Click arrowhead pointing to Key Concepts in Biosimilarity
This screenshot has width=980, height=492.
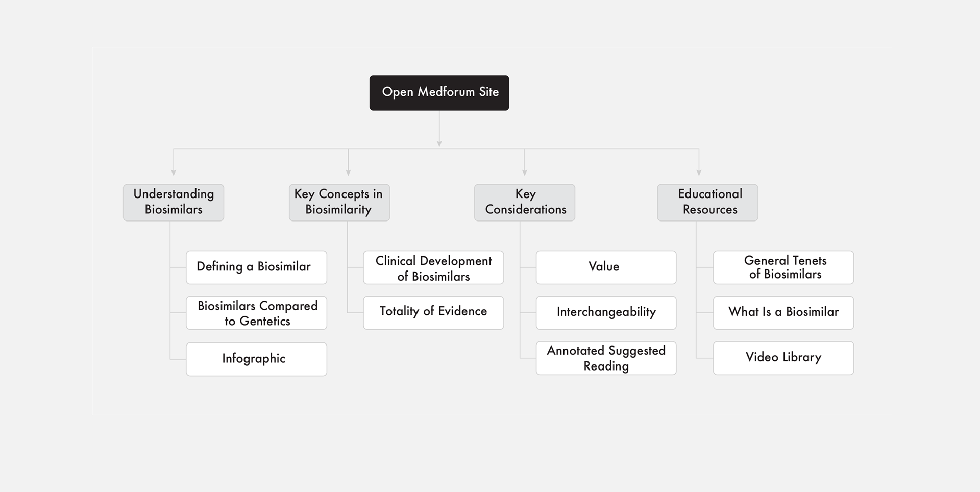pos(348,173)
